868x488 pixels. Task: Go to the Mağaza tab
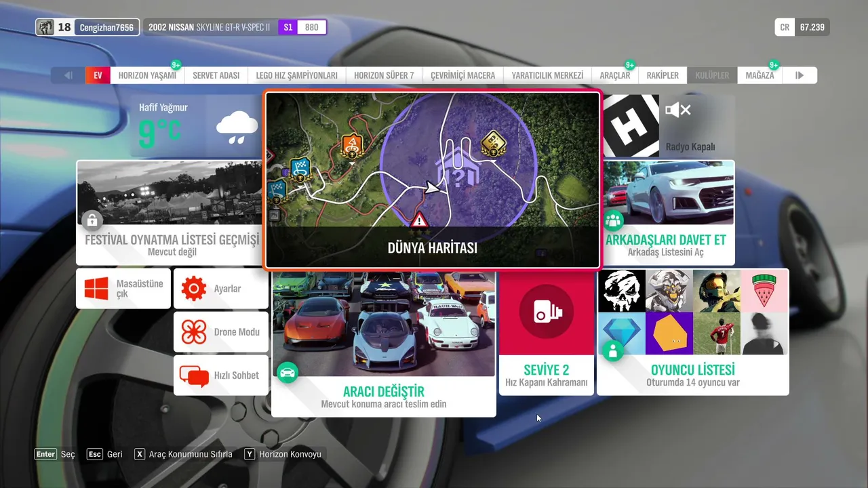[759, 75]
